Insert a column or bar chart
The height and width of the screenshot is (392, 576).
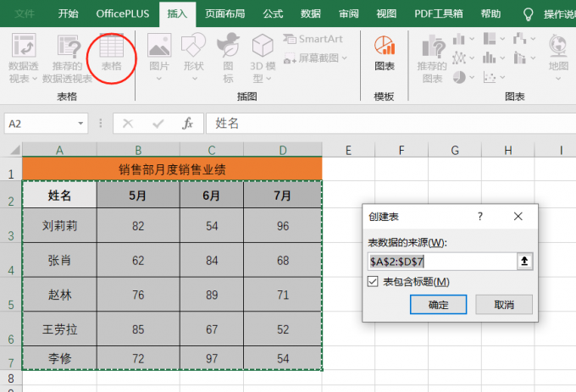coord(459,39)
